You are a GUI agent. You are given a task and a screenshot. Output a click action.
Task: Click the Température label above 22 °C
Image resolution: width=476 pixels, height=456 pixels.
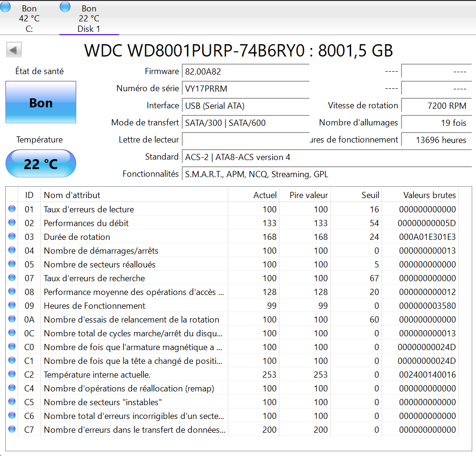39,140
